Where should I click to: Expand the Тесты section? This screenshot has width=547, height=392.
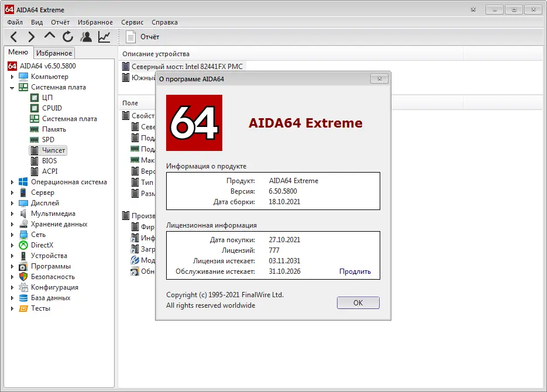pos(12,308)
